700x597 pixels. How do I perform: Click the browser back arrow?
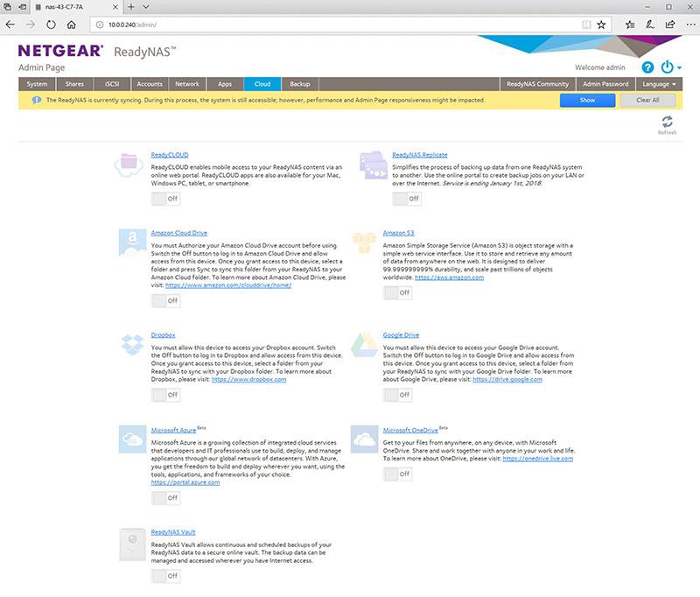point(10,25)
